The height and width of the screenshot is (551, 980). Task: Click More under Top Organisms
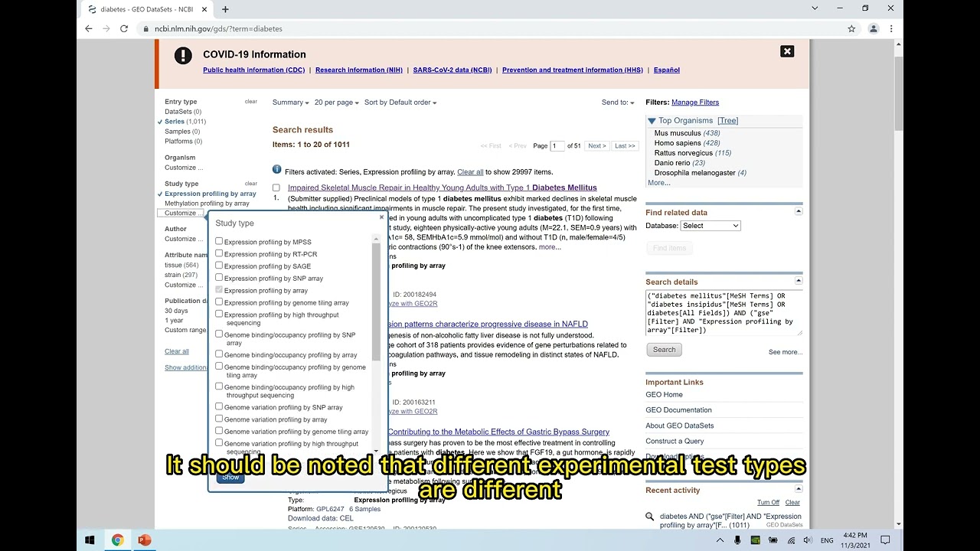click(x=658, y=183)
